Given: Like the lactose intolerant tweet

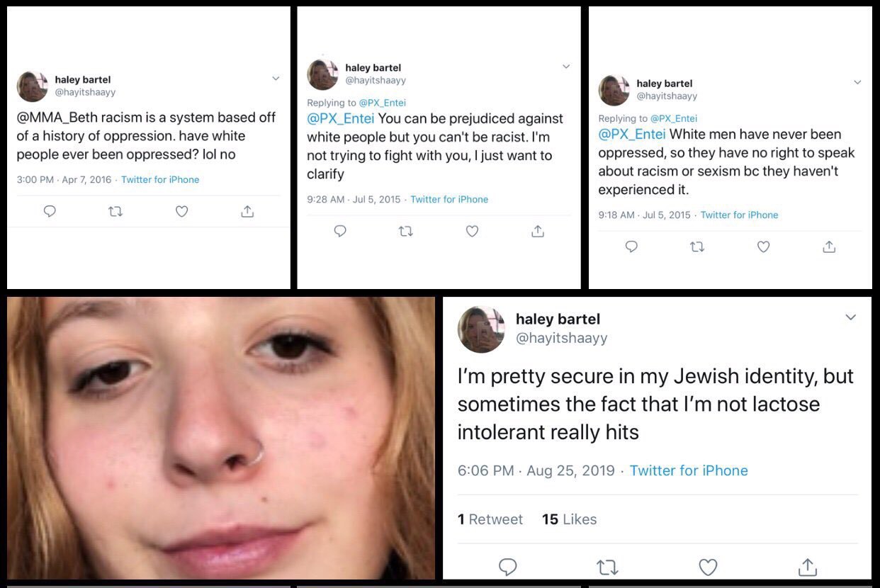Looking at the screenshot, I should pyautogui.click(x=708, y=567).
